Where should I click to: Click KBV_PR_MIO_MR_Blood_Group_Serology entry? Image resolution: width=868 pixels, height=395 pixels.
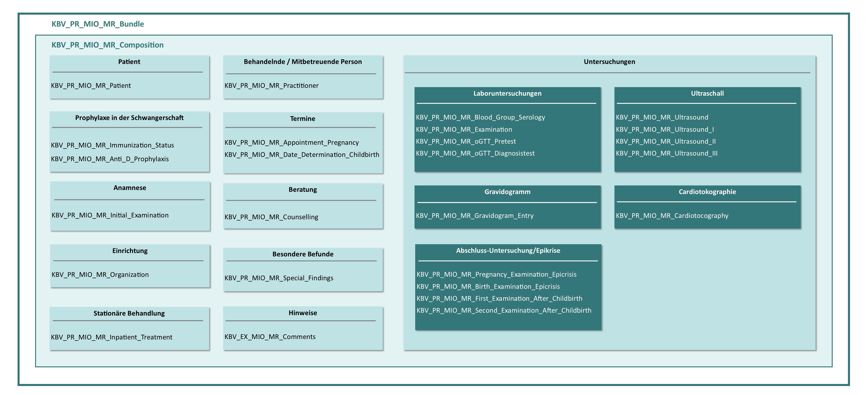(480, 117)
